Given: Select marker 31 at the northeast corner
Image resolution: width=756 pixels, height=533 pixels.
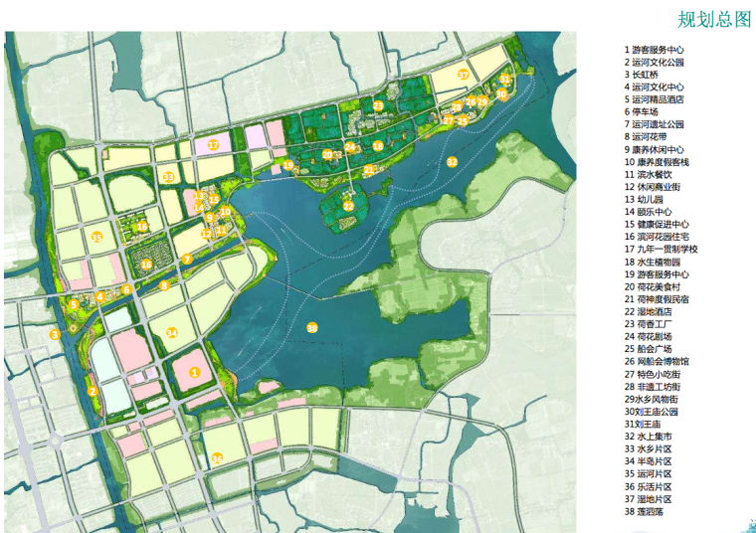Looking at the screenshot, I should (x=505, y=79).
